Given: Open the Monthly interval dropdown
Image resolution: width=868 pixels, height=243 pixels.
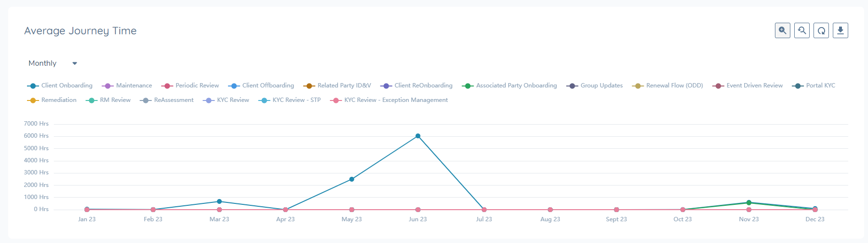Looking at the screenshot, I should (x=52, y=63).
